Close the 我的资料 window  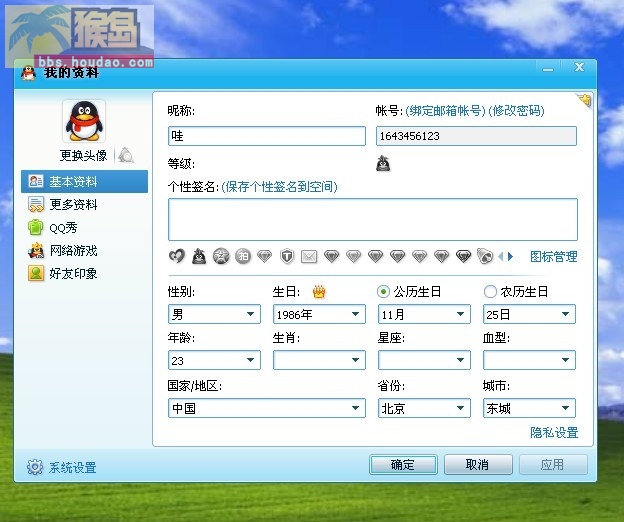click(x=579, y=68)
